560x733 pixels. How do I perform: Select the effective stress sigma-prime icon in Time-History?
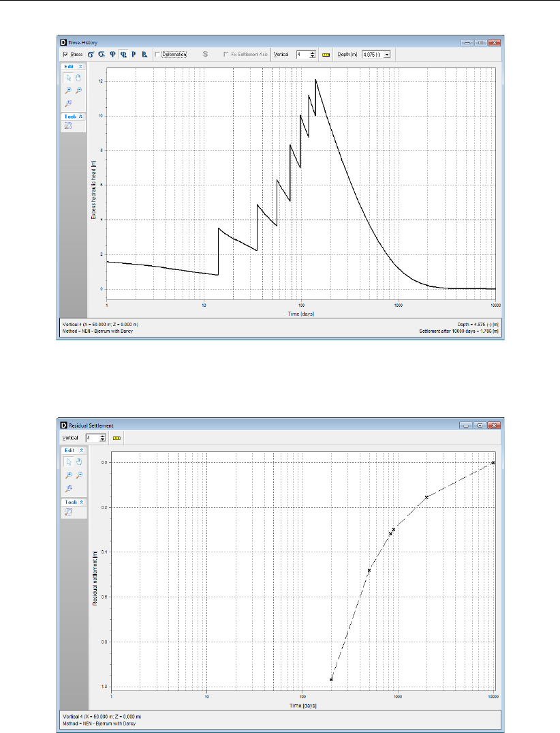(91, 55)
